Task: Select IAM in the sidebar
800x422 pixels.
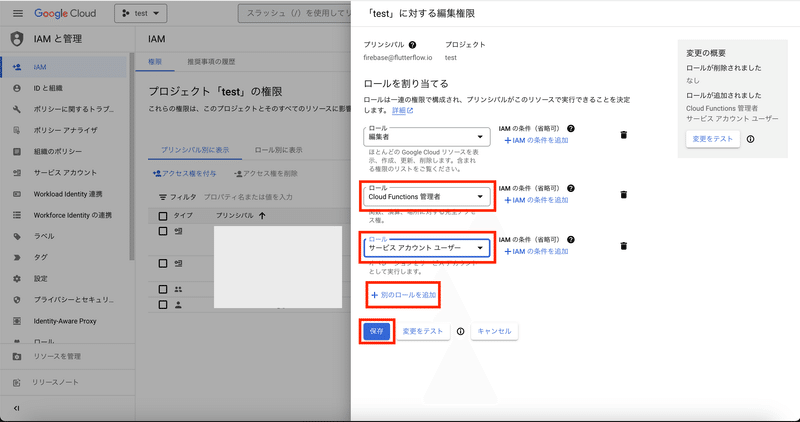Action: click(64, 67)
